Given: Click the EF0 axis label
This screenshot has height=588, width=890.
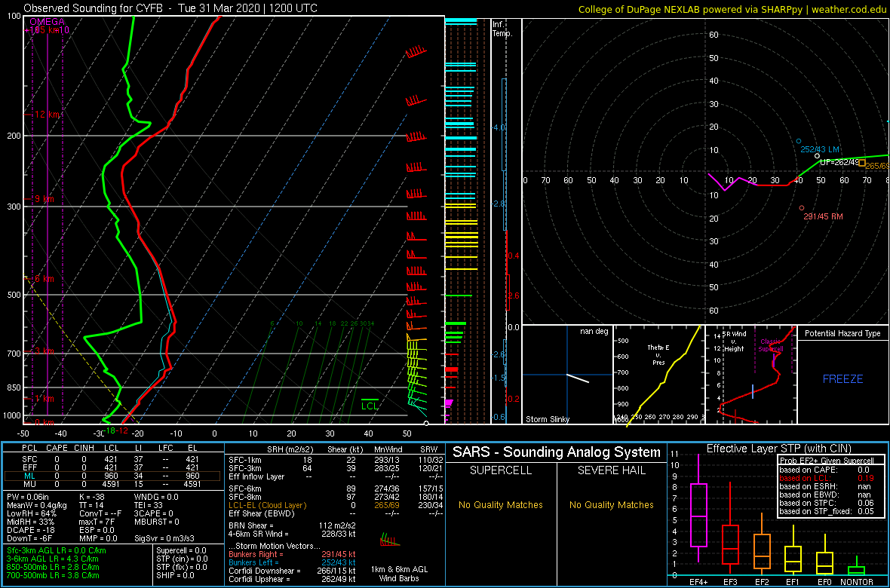Looking at the screenshot, I should (824, 582).
